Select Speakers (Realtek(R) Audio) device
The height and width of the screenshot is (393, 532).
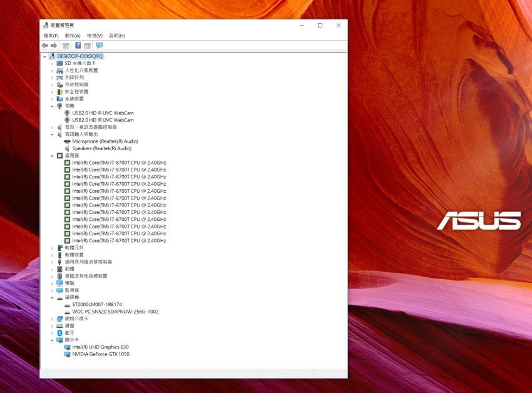click(x=101, y=148)
